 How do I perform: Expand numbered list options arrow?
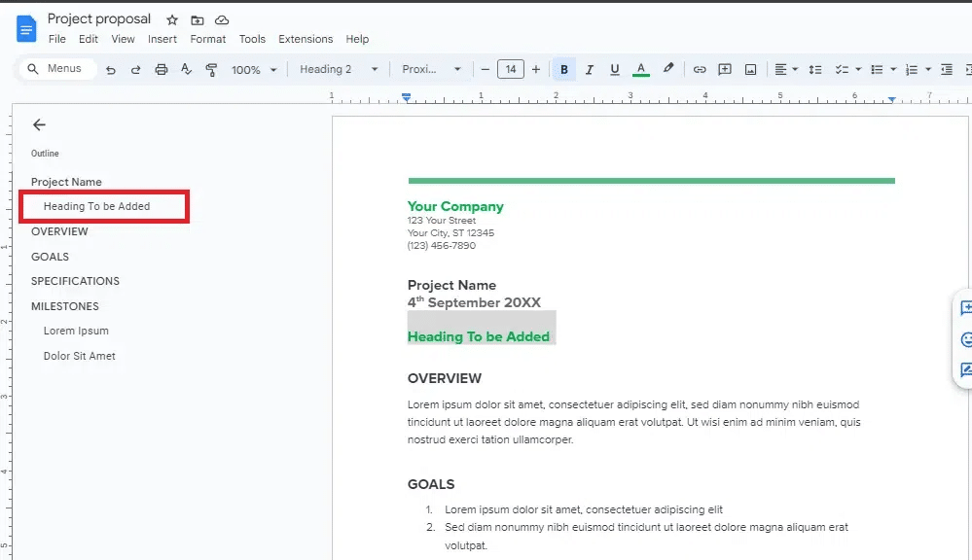point(928,69)
